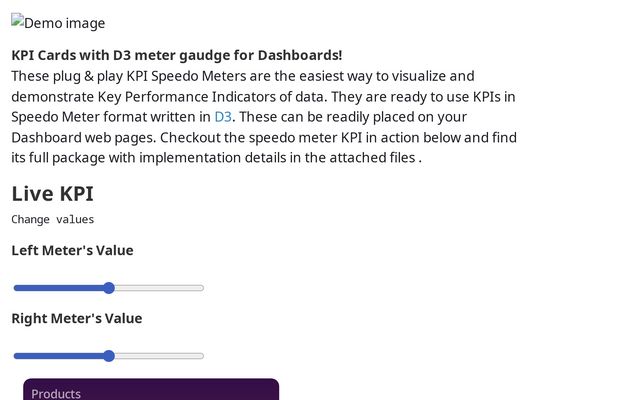Click the broken Demo image icon

click(x=17, y=22)
